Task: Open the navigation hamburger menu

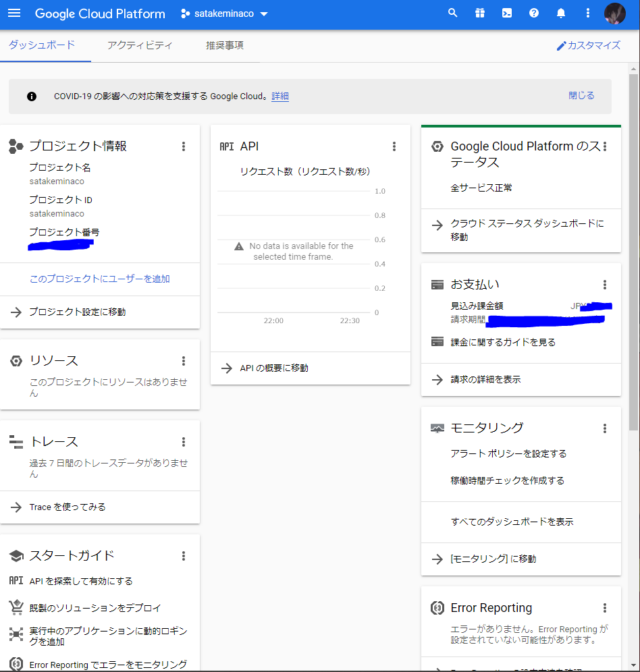Action: [14, 13]
